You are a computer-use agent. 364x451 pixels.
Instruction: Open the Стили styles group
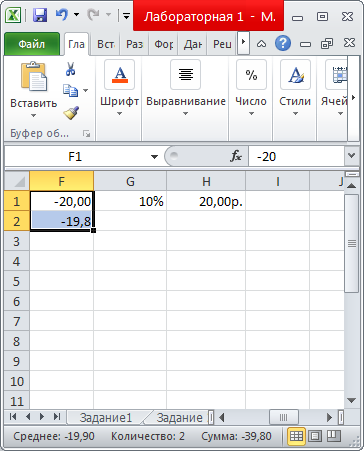point(295,88)
